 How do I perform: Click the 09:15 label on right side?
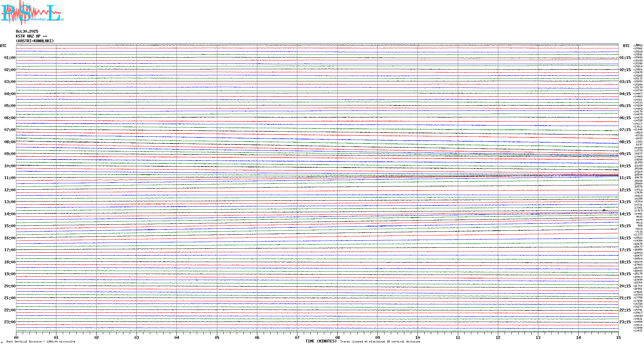pyautogui.click(x=625, y=154)
